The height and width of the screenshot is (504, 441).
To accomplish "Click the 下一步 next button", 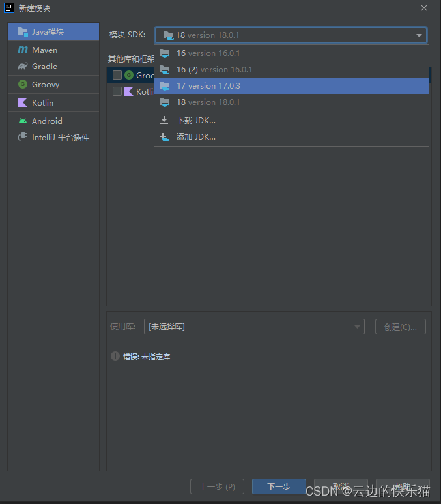I will 279,486.
